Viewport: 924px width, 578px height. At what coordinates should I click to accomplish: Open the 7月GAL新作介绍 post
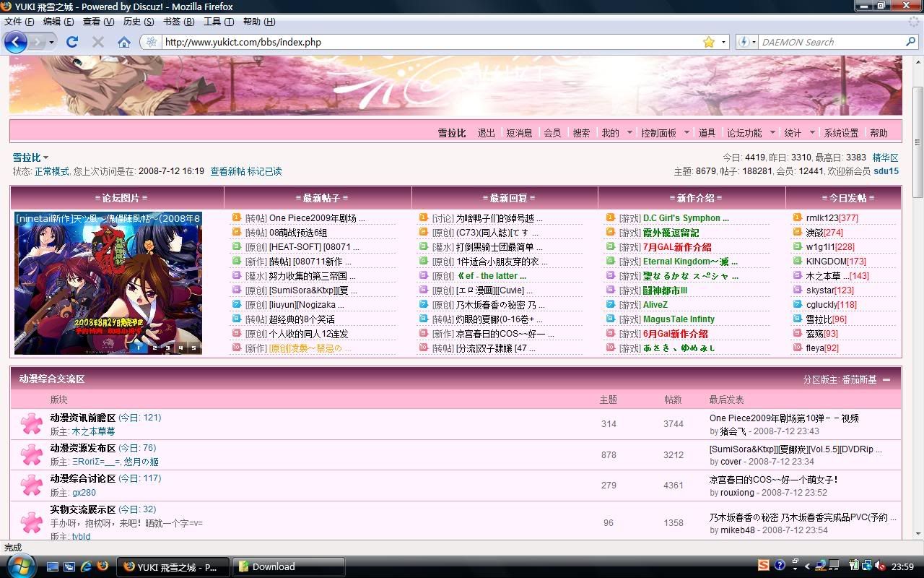coord(677,247)
